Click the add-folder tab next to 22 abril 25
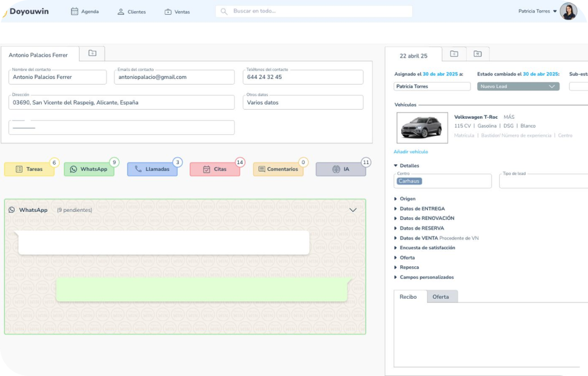Screen dimensions: 588x376 [x=454, y=54]
